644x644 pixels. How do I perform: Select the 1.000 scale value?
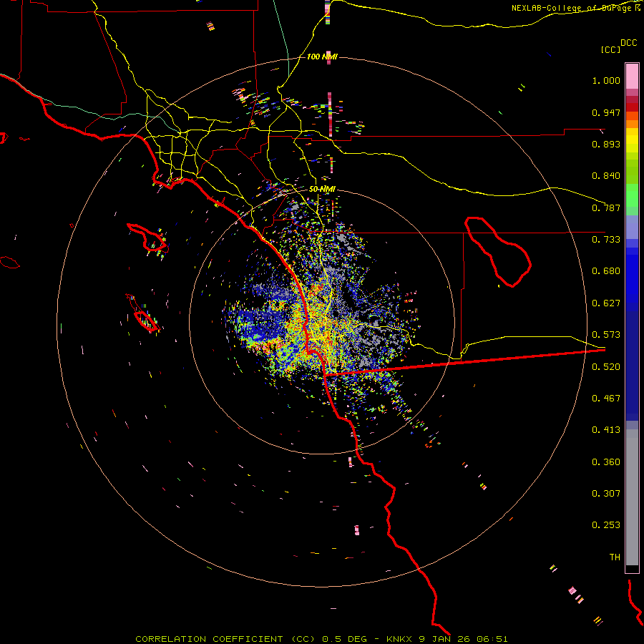[x=606, y=80]
